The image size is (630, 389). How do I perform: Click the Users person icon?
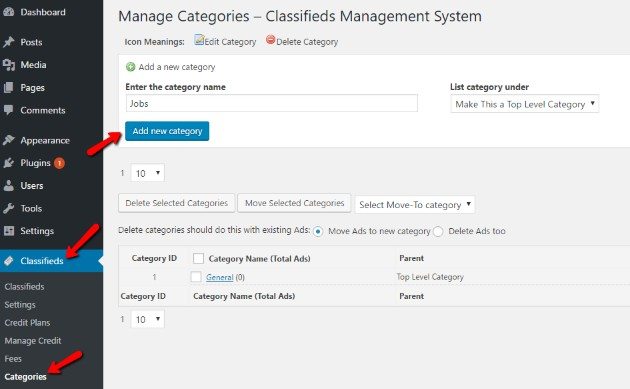[8, 185]
